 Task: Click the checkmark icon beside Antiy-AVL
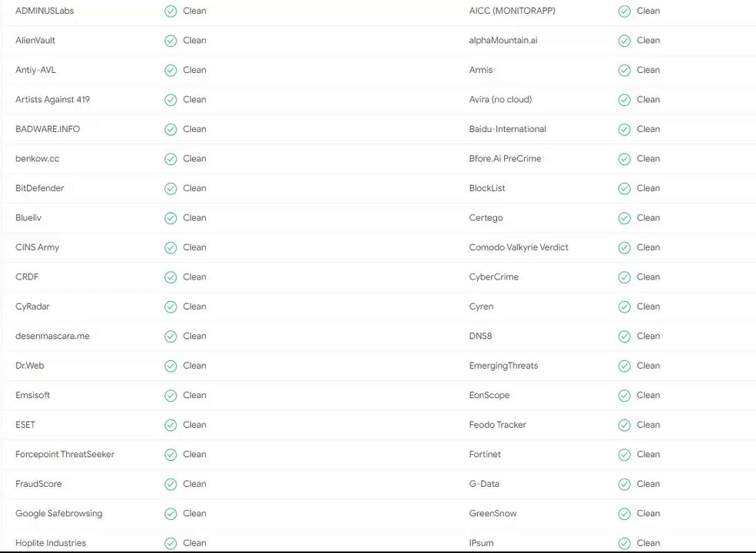coord(171,71)
